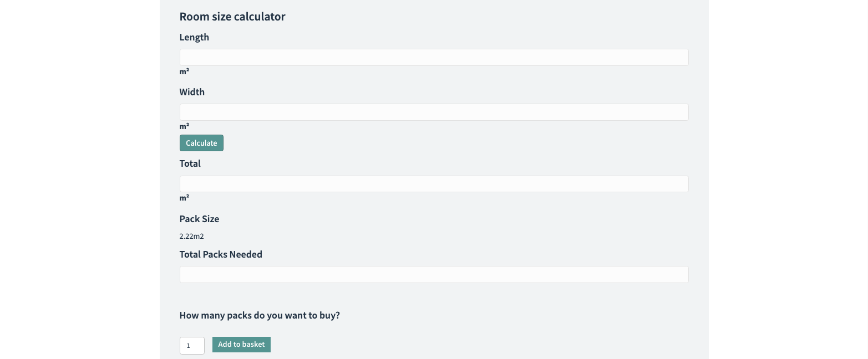The height and width of the screenshot is (359, 868).
Task: Click the pack quantity box
Action: (x=192, y=346)
